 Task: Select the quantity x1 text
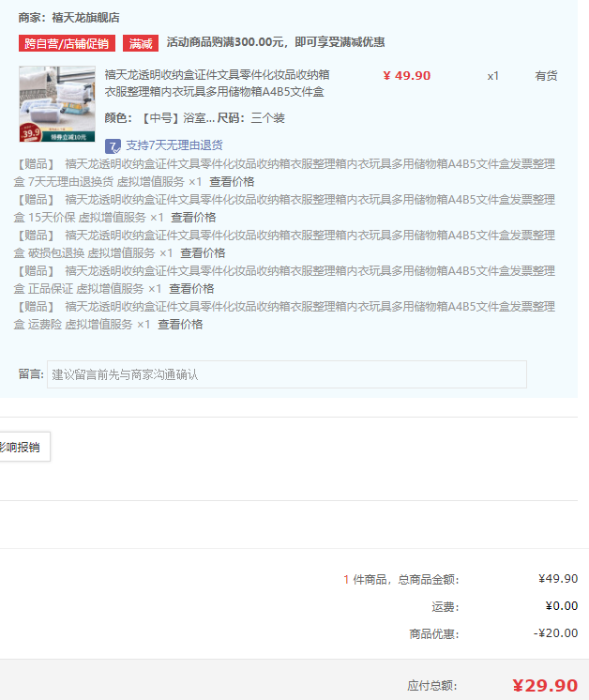492,76
